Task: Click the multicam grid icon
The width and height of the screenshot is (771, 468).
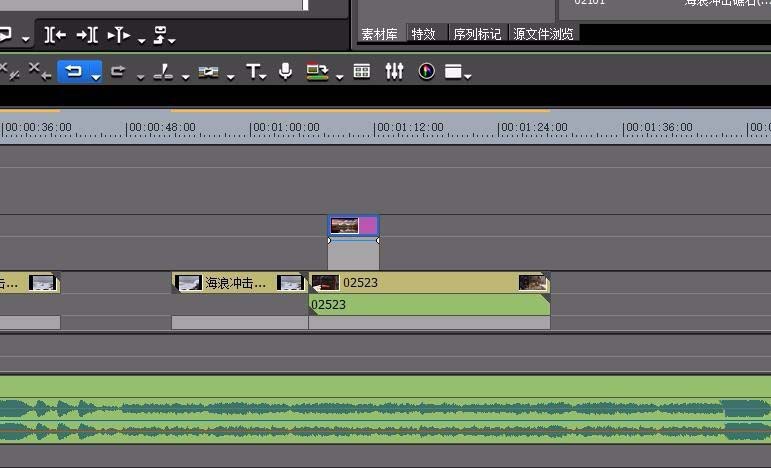Action: (362, 71)
